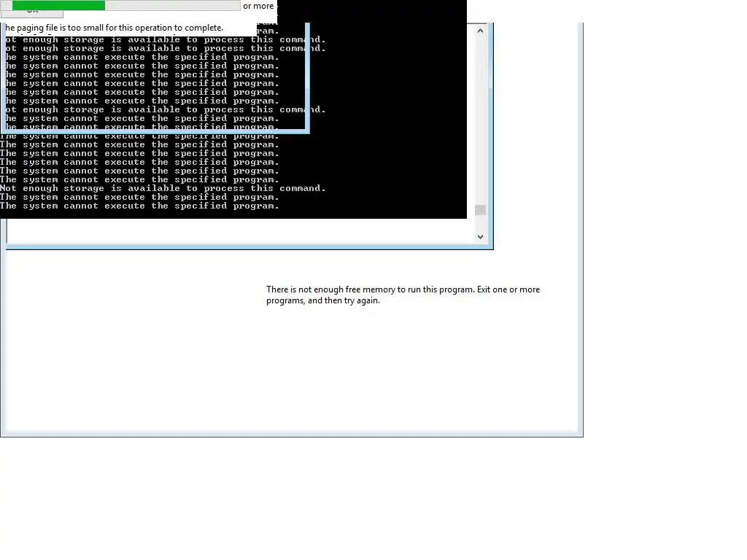Click the scrollbar down arrow
747x560 pixels.
tap(480, 237)
